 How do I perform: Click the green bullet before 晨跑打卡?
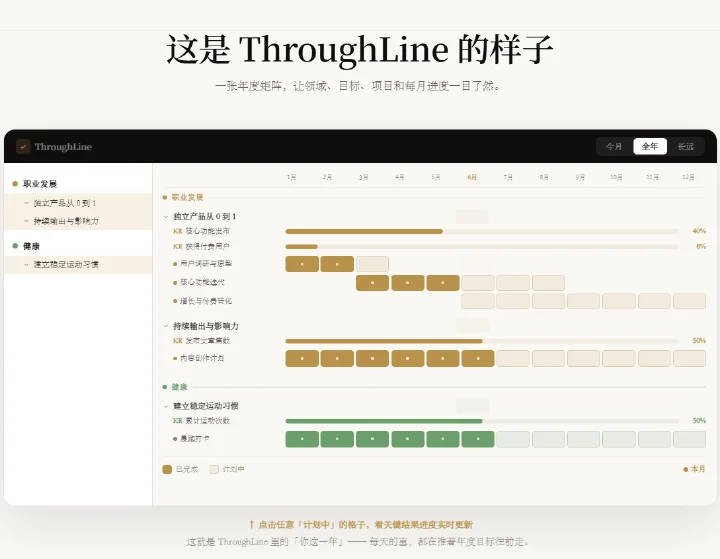[175, 439]
